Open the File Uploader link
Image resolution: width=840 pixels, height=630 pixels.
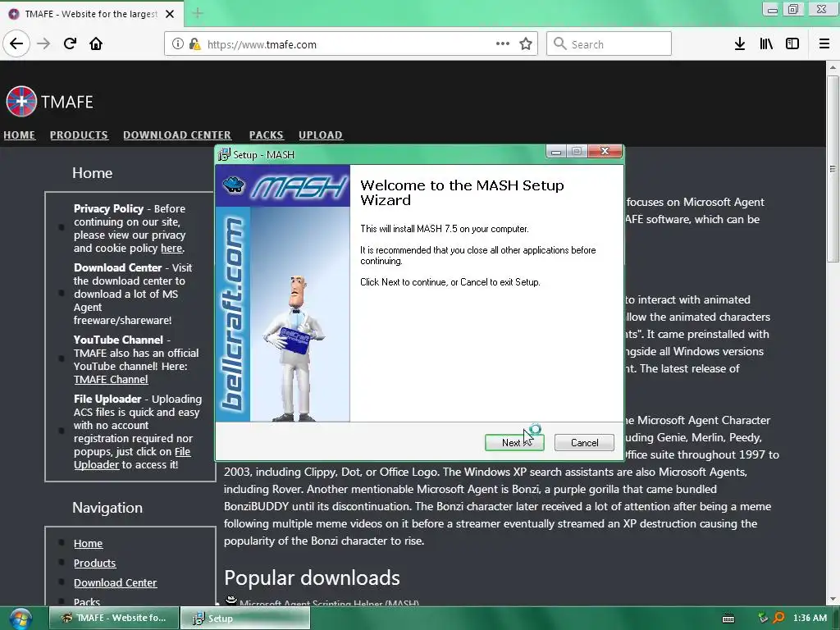coord(132,458)
